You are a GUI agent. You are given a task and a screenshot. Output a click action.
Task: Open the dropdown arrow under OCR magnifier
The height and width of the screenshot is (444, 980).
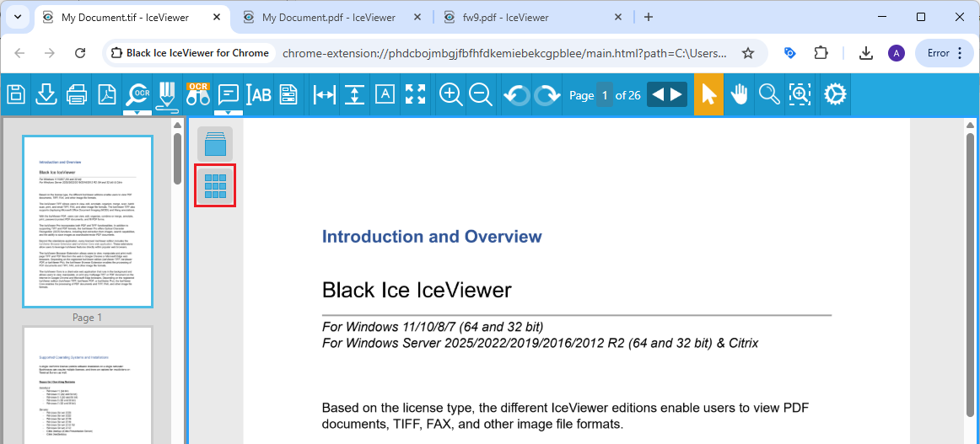pyautogui.click(x=137, y=112)
